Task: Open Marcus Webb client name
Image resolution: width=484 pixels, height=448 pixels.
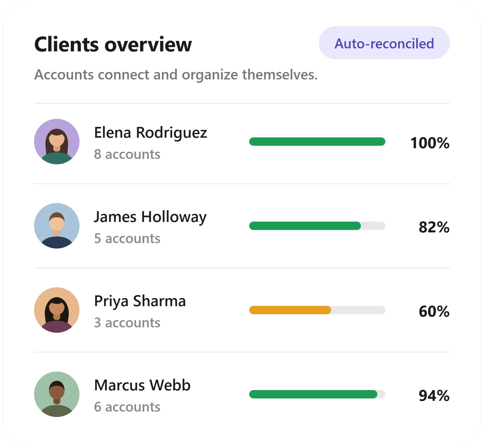Action: pyautogui.click(x=142, y=385)
